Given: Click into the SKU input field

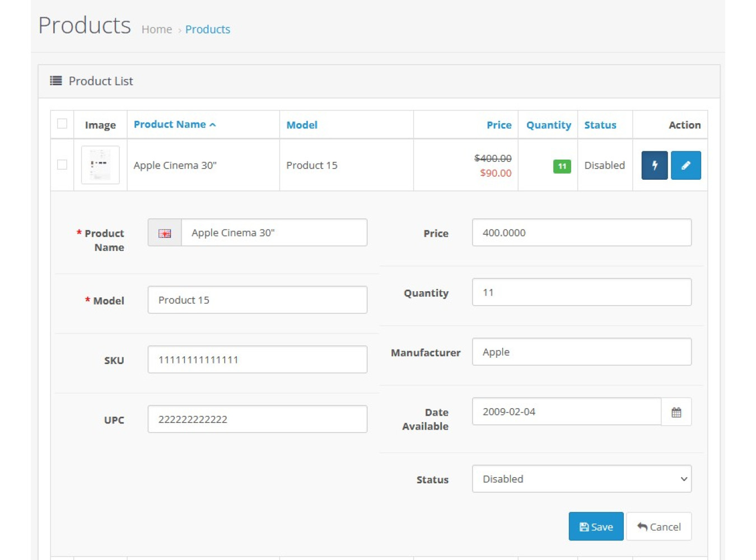Looking at the screenshot, I should [x=257, y=360].
